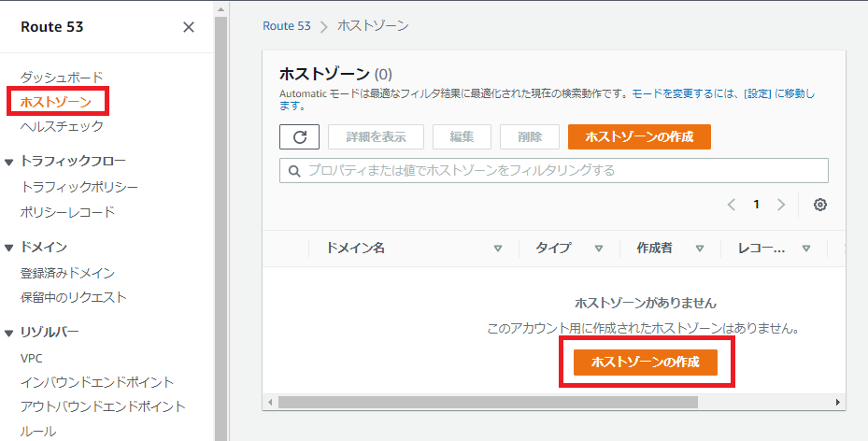Screen dimensions: 868x441
Task: Close the Route 53 sidebar panel
Action: click(x=189, y=27)
